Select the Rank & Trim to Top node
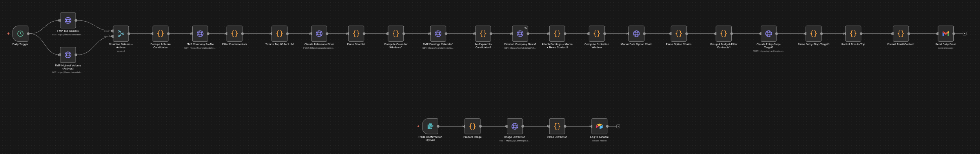The width and height of the screenshot is (980, 154). pos(853,34)
